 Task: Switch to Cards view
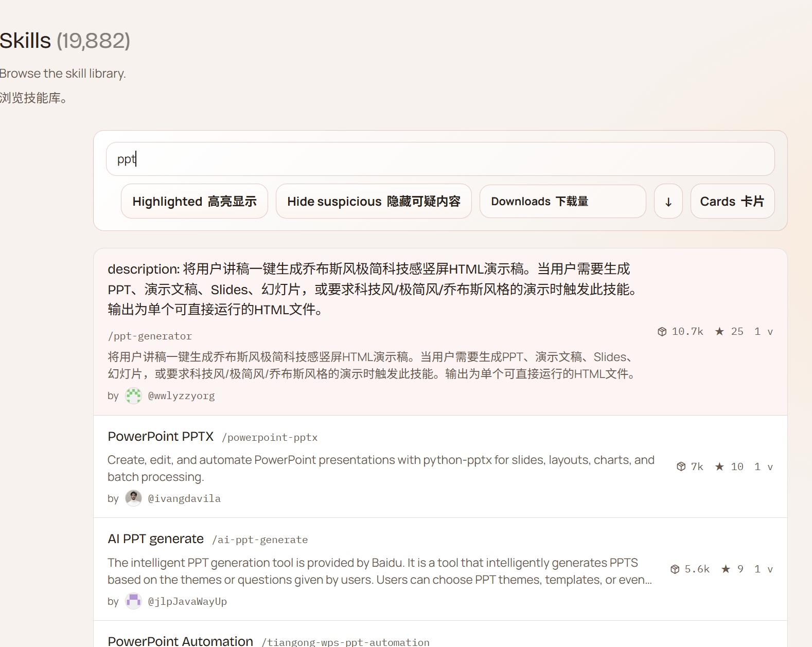tap(732, 202)
